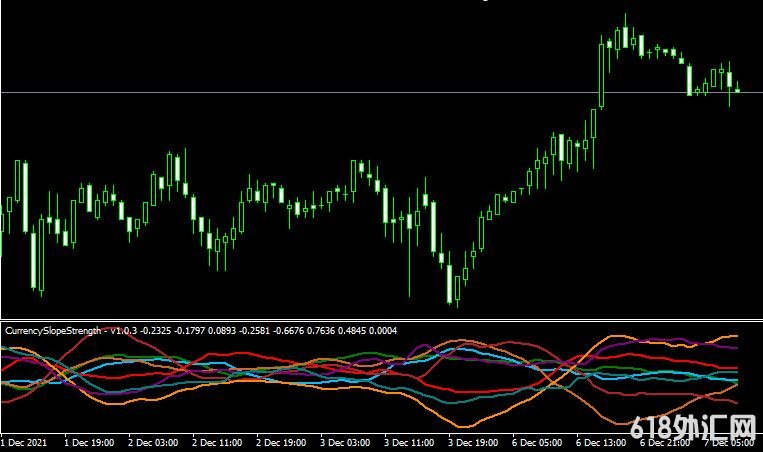Click the 3 Dec 19:00 time label

tap(473, 443)
